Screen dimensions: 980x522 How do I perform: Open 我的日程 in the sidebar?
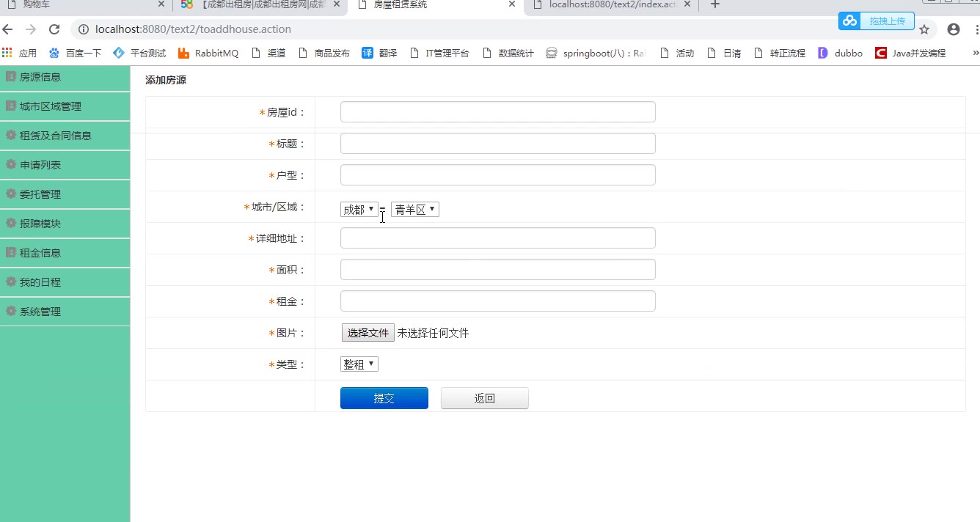pyautogui.click(x=65, y=282)
